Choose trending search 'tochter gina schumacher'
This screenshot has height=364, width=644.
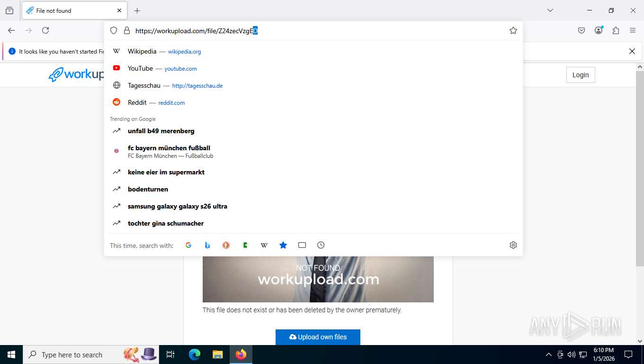[313, 223]
